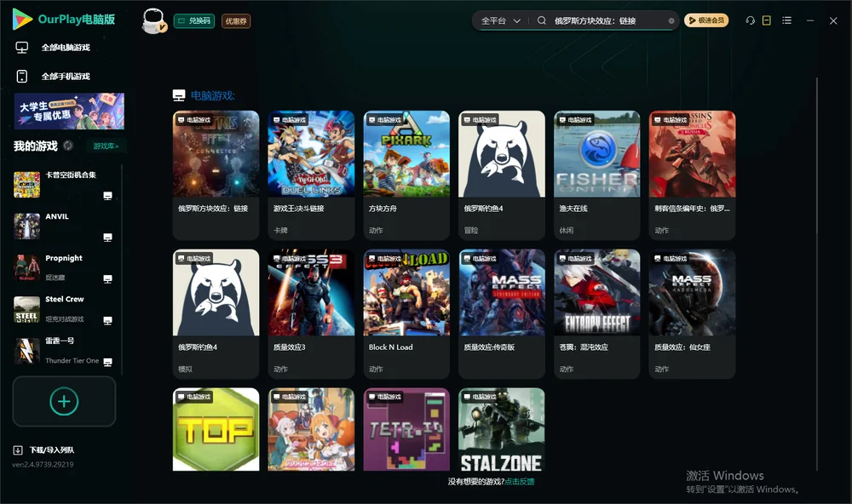This screenshot has width=852, height=504.
Task: Open the 俄罗斯方块效应：链接 game card
Action: point(216,175)
